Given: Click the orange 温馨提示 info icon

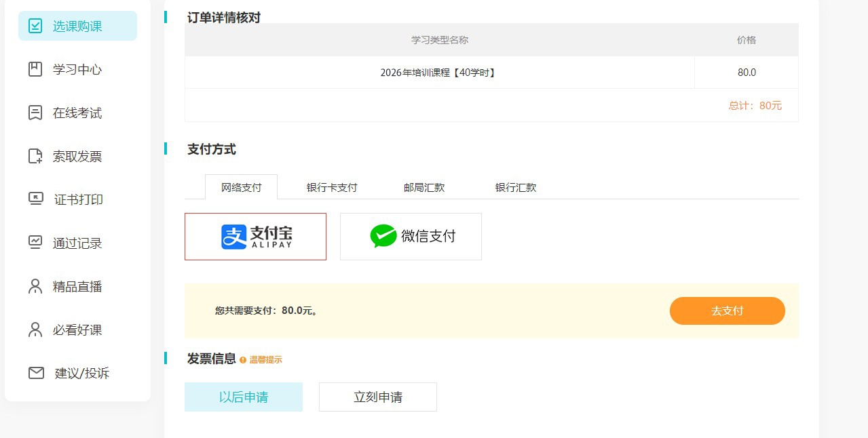Looking at the screenshot, I should point(243,360).
